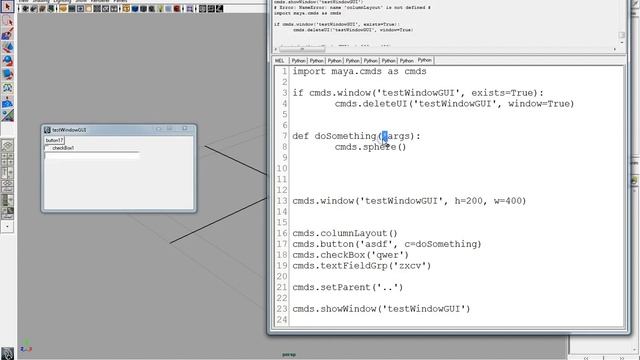Click line 13 'cmds.window' code
The height and width of the screenshot is (360, 640).
[x=409, y=201]
